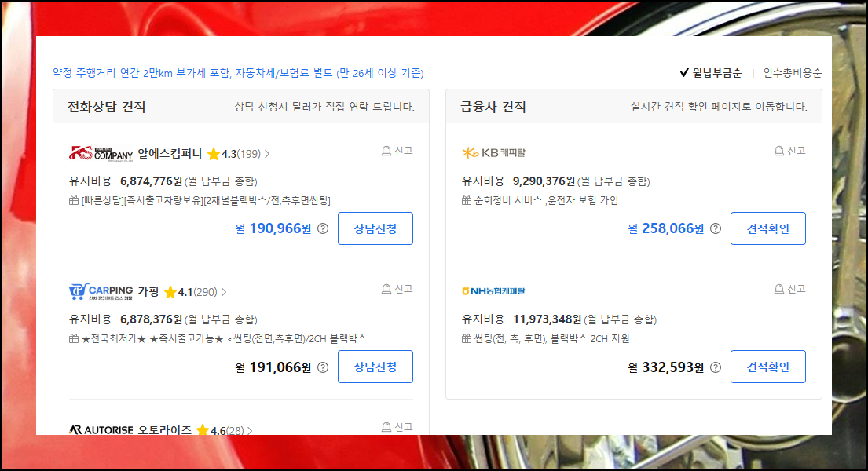The width and height of the screenshot is (868, 471).
Task: Click the 썬팅(전, 측, 후면), 블랙박스 2CH 지원 text
Action: coord(552,338)
